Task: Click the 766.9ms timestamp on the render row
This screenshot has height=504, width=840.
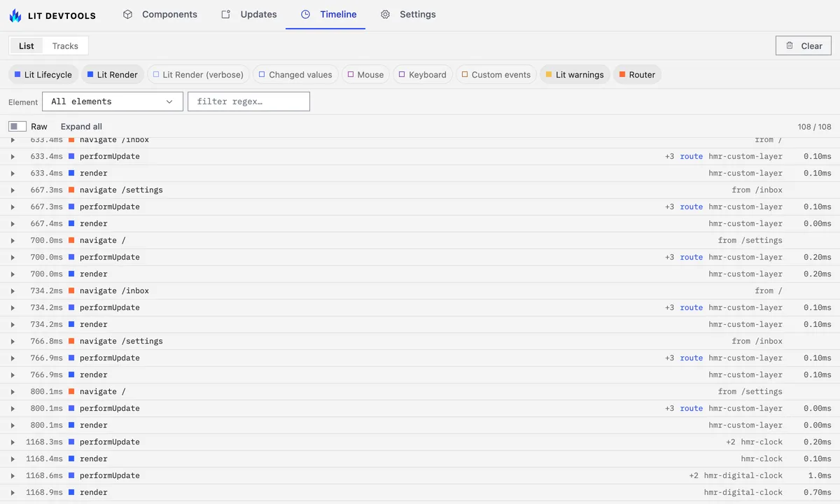Action: 46,374
